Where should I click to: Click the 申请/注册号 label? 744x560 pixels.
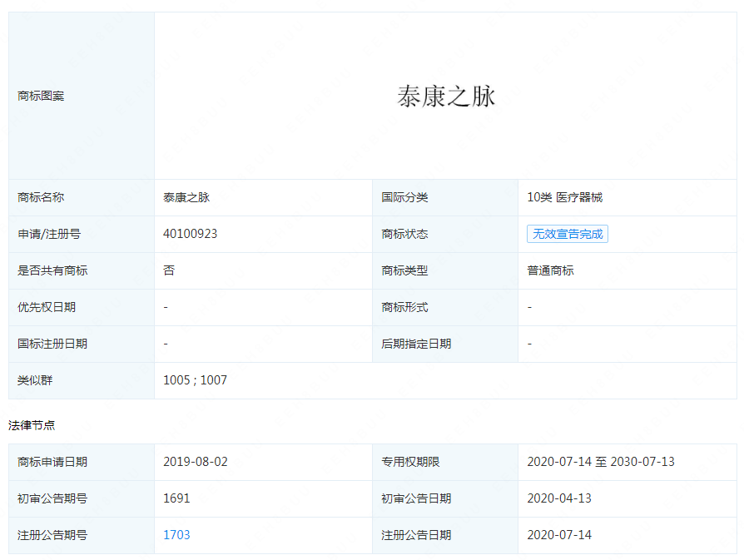[x=49, y=234]
